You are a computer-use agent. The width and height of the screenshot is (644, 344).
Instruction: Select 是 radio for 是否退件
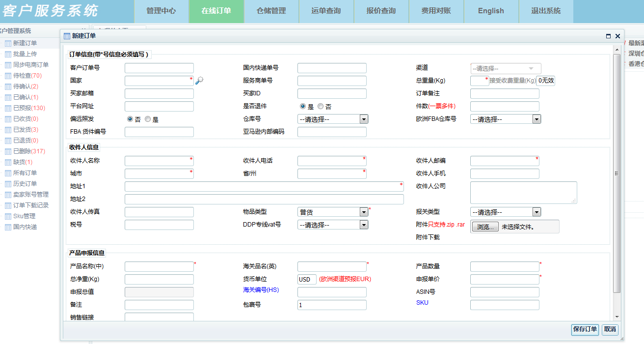303,106
